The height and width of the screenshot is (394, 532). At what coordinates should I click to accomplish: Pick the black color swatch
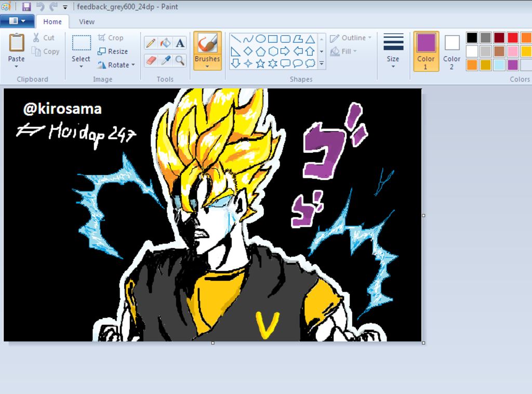pyautogui.click(x=472, y=37)
